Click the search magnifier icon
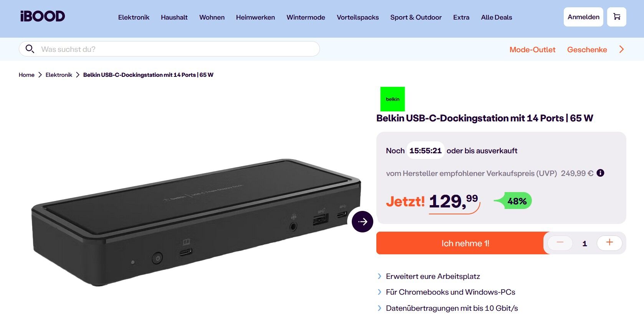This screenshot has height=320, width=644. coord(30,49)
